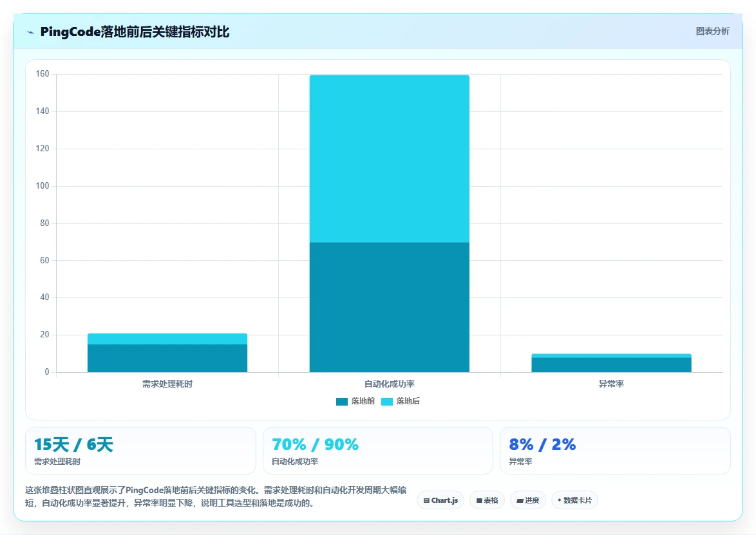The width and height of the screenshot is (756, 535).
Task: Select the Chart.js tag
Action: pyautogui.click(x=440, y=500)
